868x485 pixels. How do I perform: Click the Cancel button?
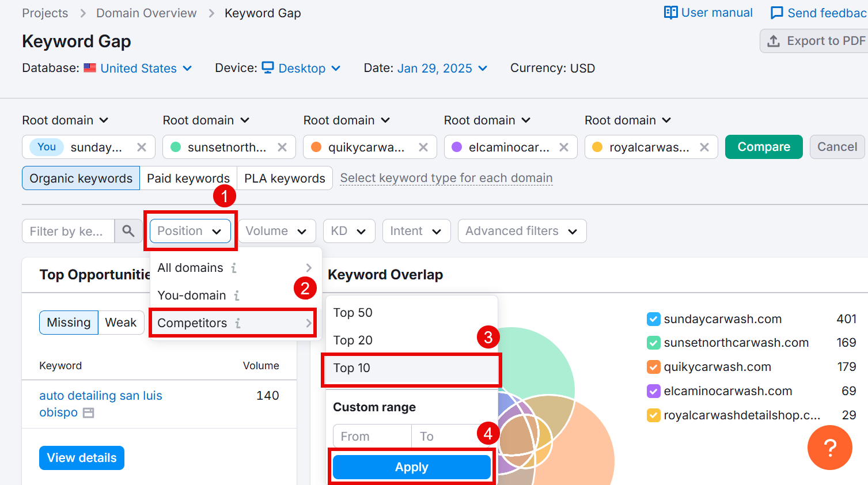(837, 147)
